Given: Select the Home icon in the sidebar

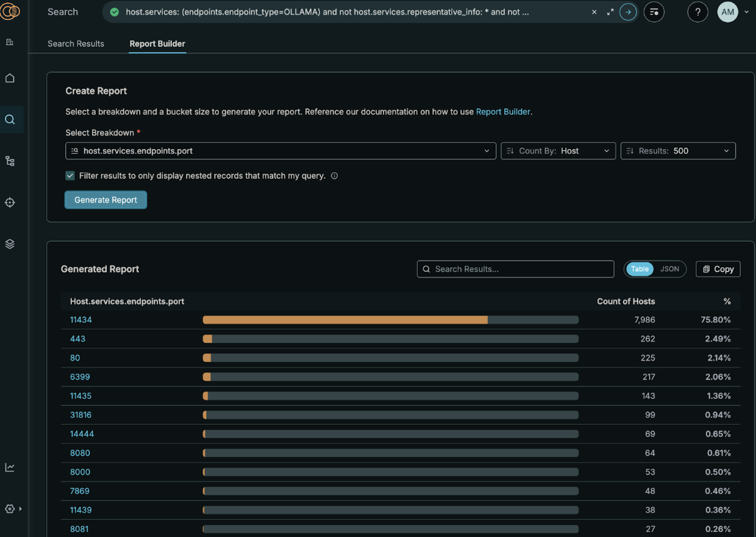Looking at the screenshot, I should pyautogui.click(x=9, y=78).
